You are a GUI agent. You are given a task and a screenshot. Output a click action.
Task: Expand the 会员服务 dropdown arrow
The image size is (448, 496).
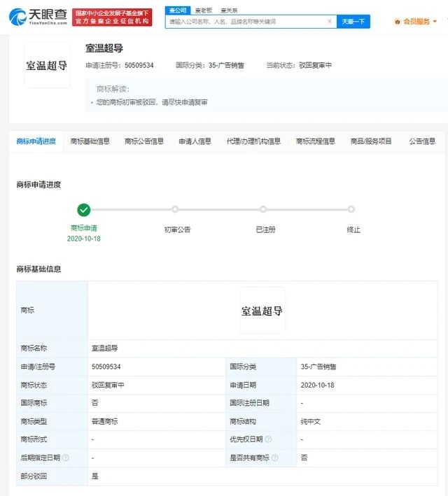(x=435, y=22)
